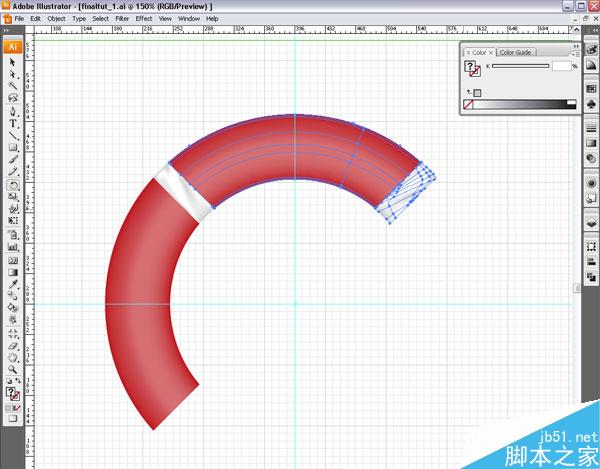Open the File menu
This screenshot has height=469, width=600.
pos(19,18)
